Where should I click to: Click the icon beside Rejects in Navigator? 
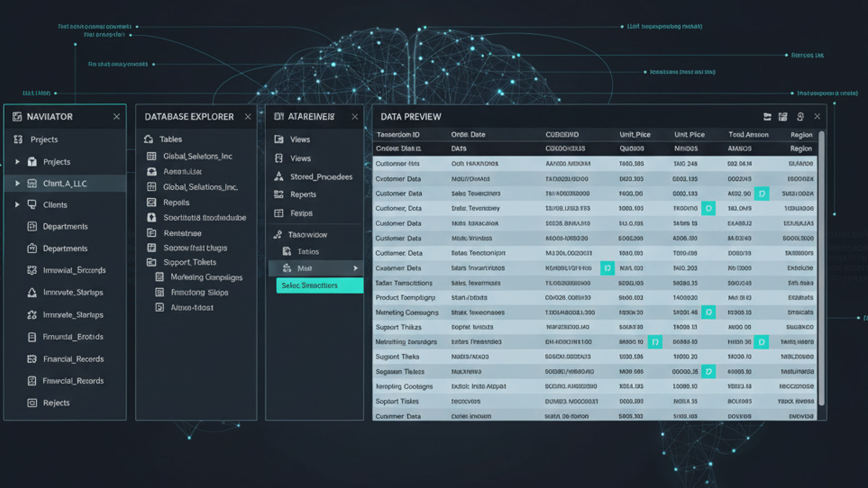[x=32, y=403]
